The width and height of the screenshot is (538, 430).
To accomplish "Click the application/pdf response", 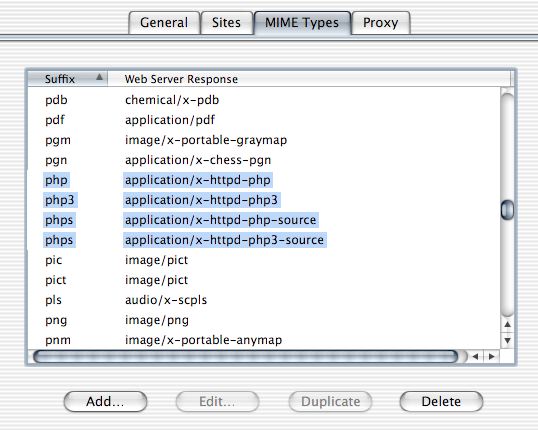I will click(x=170, y=120).
